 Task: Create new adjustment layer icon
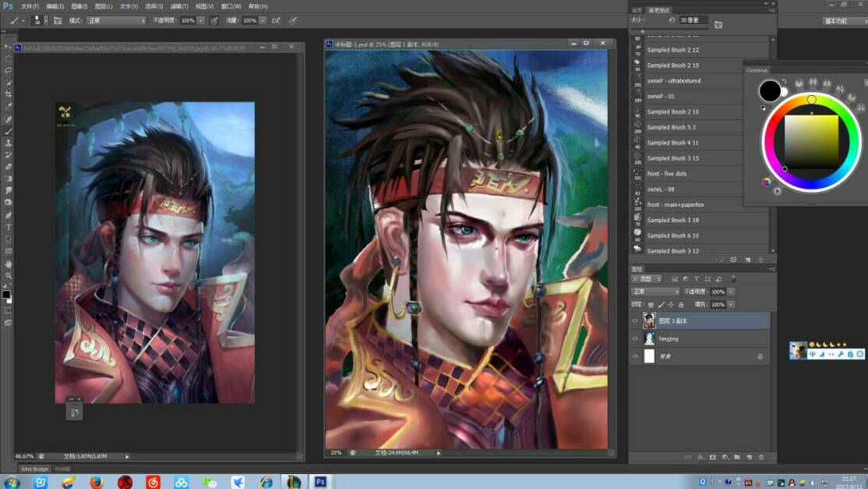[x=725, y=457]
